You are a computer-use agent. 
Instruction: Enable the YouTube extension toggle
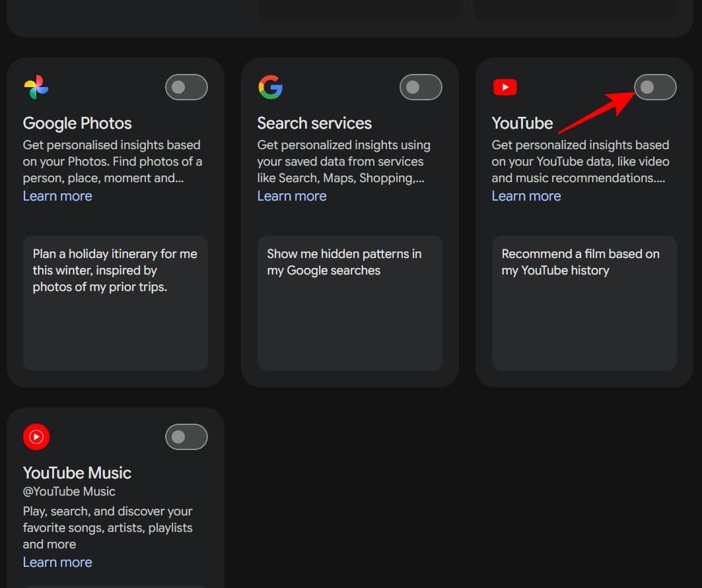655,87
